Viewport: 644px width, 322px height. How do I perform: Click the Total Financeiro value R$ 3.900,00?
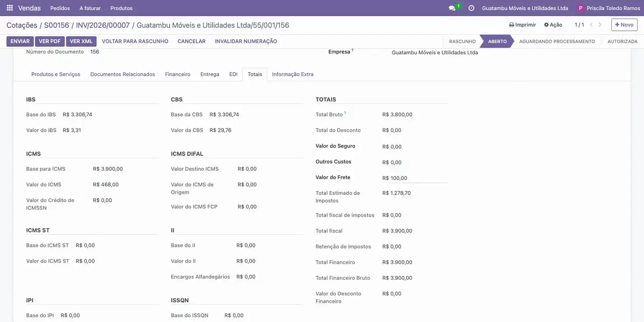[x=397, y=262]
